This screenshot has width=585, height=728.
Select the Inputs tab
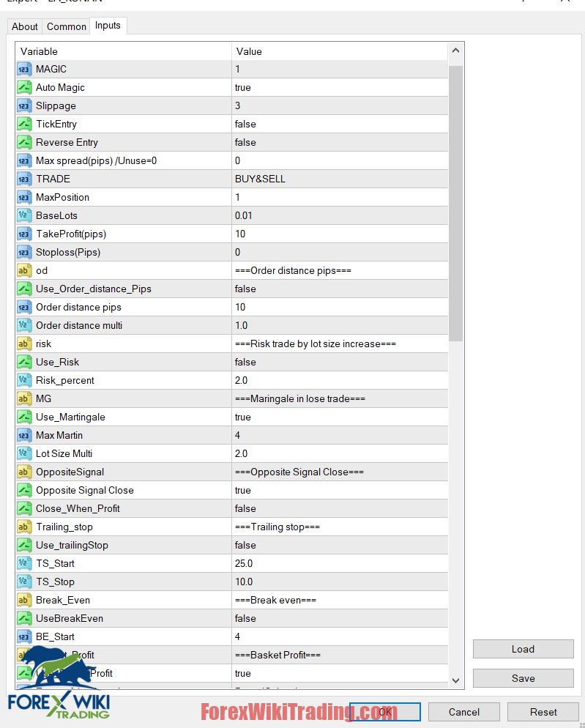click(x=108, y=26)
